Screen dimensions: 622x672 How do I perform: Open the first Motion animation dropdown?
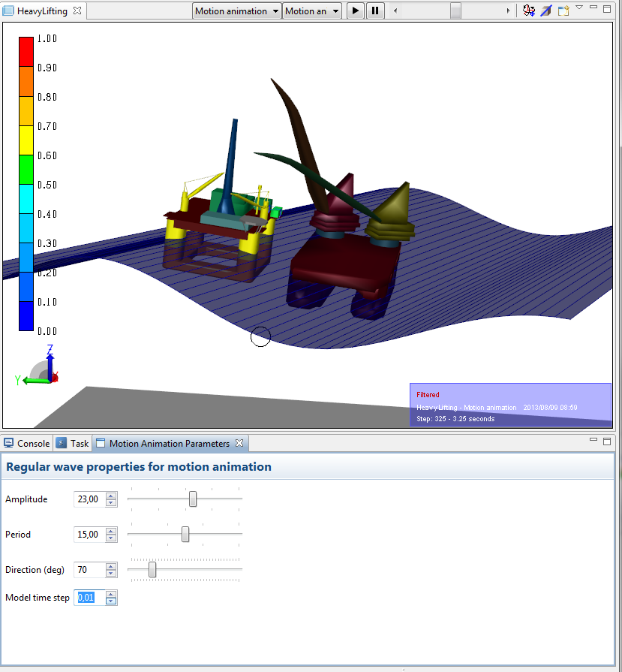point(236,11)
